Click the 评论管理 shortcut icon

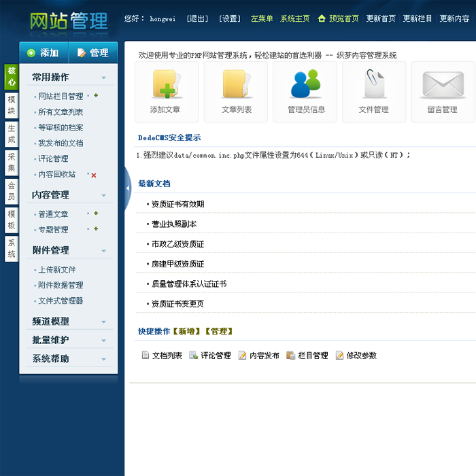194,355
